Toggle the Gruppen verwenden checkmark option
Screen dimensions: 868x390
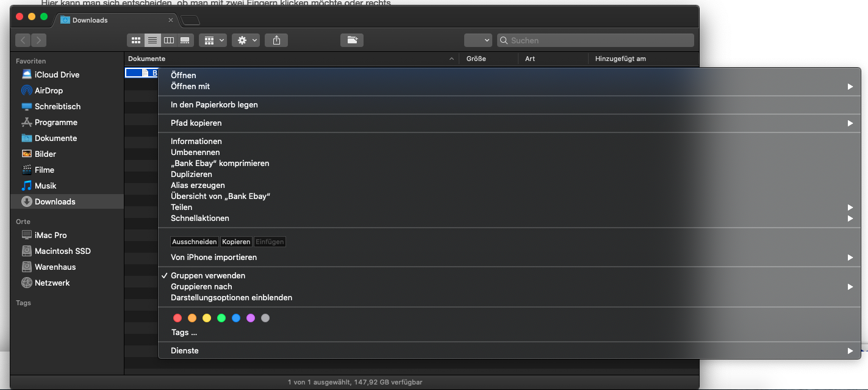pyautogui.click(x=509, y=275)
